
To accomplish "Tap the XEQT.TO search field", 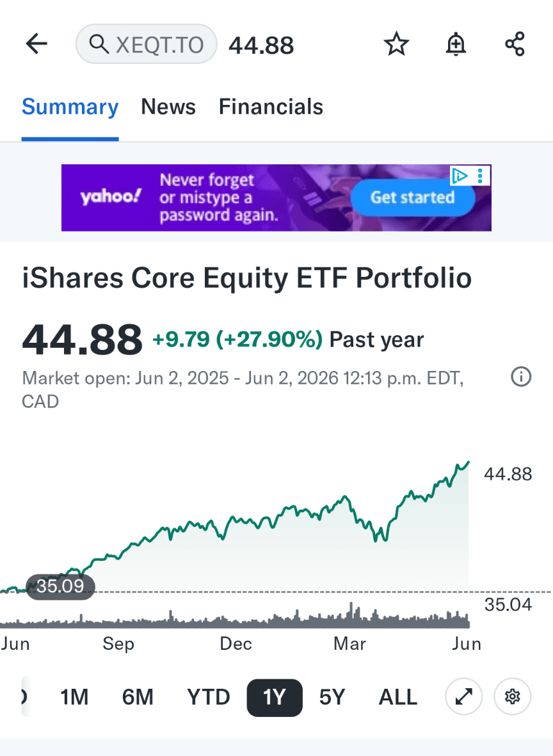I will (x=146, y=44).
